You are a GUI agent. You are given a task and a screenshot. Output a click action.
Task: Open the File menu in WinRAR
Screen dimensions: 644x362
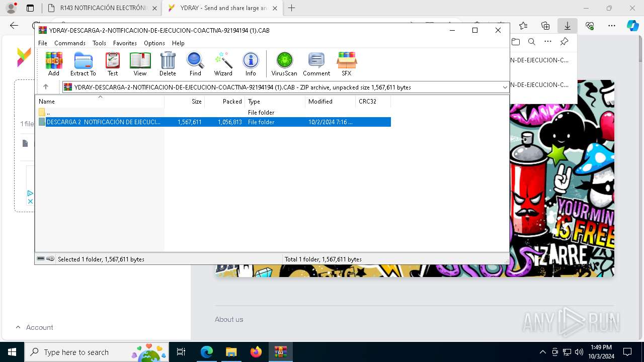pos(43,43)
